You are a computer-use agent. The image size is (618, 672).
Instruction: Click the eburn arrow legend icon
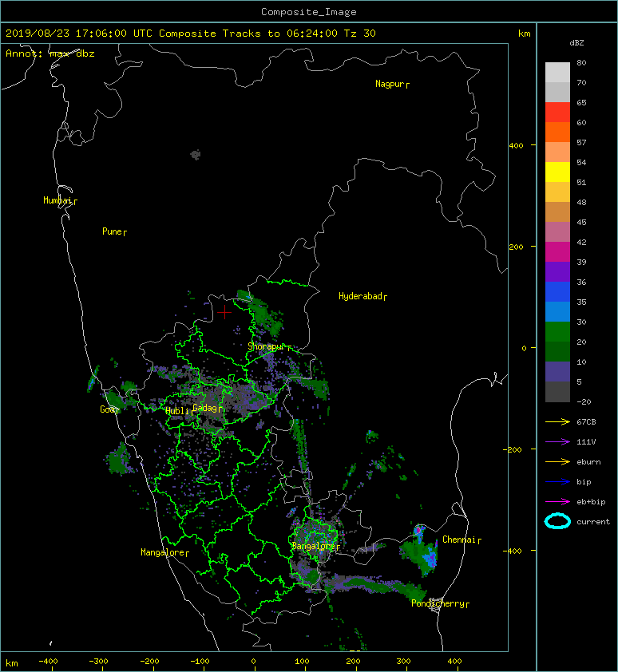557,461
